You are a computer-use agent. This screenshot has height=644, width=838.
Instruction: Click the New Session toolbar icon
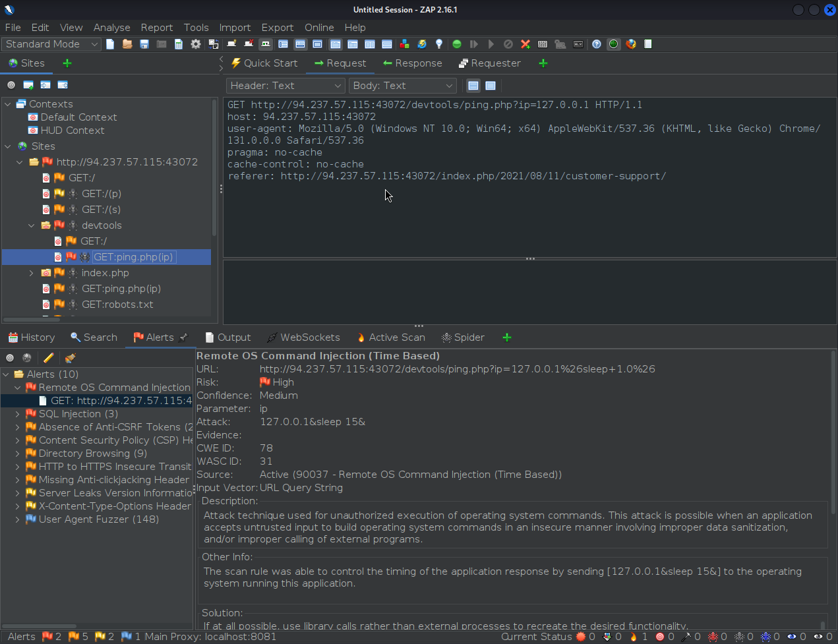(x=110, y=44)
